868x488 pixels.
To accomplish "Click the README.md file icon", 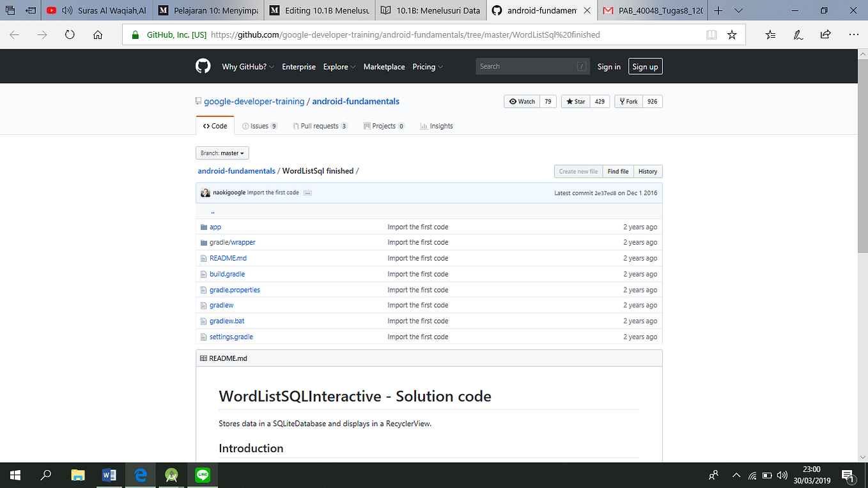I will [205, 257].
